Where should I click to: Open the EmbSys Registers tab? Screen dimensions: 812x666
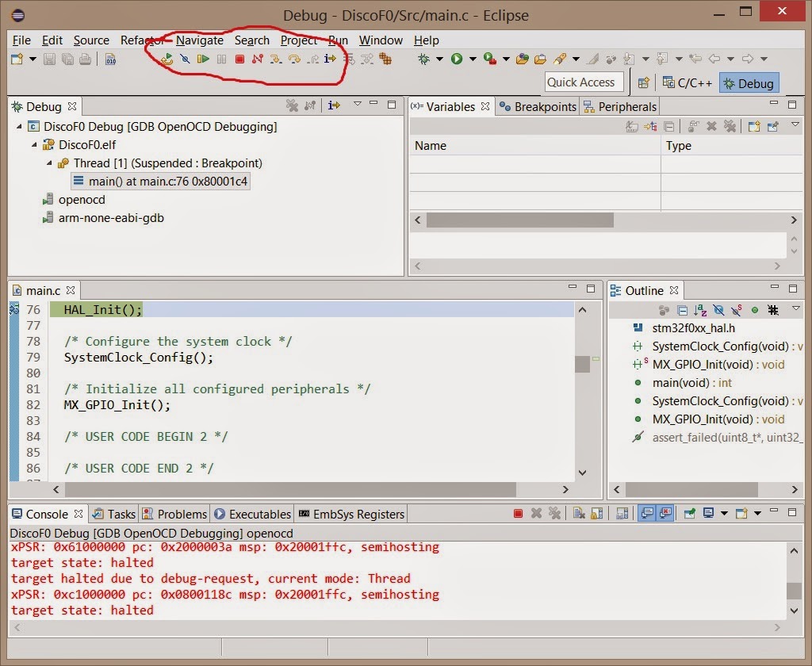coord(351,514)
